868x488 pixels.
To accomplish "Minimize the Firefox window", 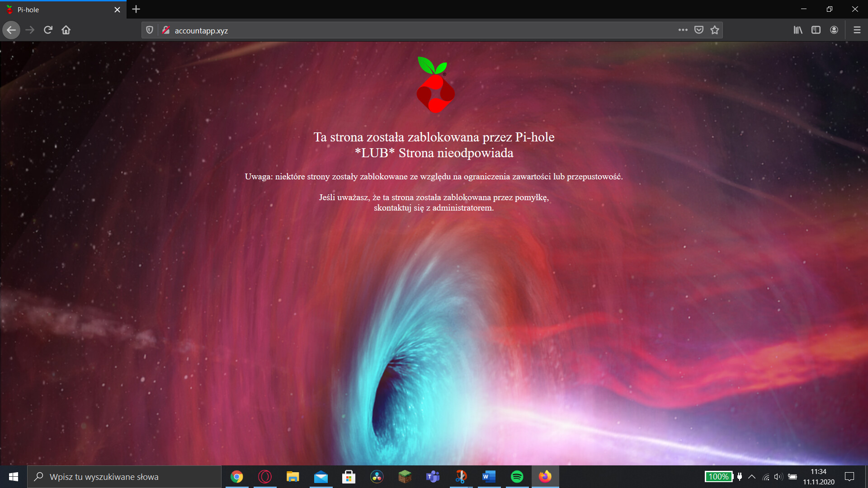I will pos(804,9).
